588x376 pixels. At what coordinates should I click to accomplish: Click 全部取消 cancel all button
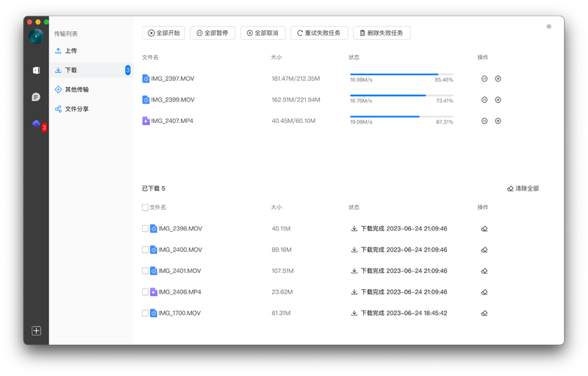(x=263, y=33)
